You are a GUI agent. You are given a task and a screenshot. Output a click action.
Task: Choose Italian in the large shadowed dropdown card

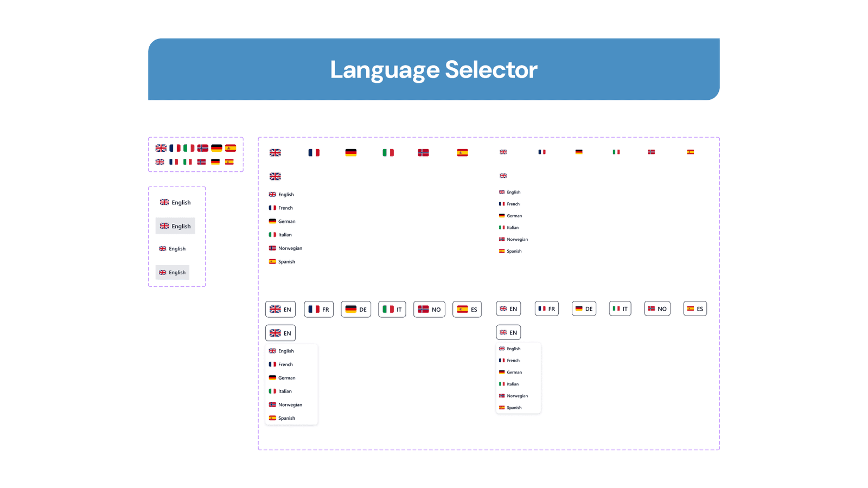(291, 391)
